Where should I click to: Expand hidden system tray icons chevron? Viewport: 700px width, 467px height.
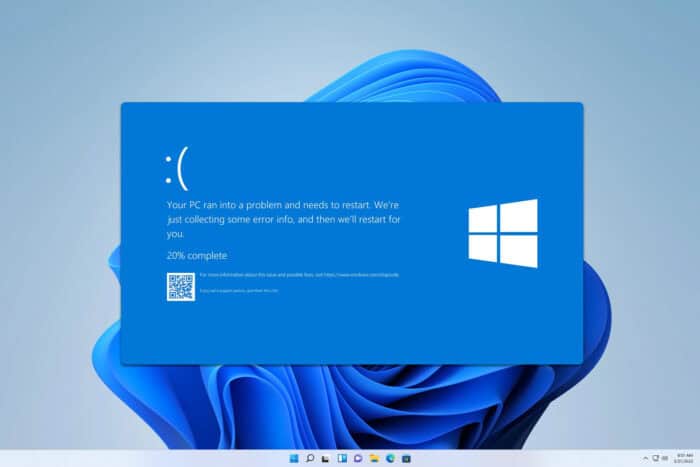646,459
